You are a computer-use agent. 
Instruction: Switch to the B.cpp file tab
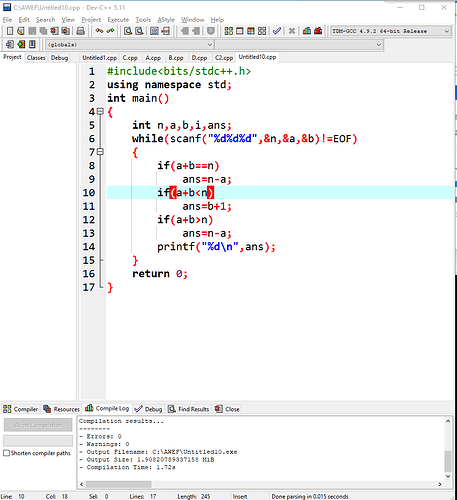176,58
